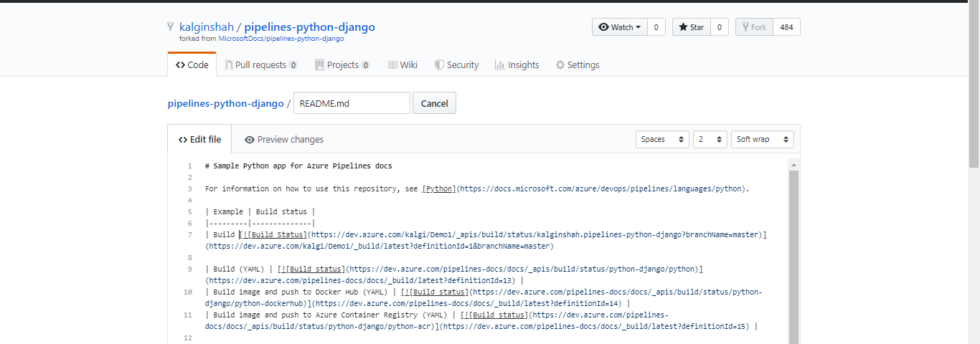
Task: Click the eye icon beside Preview changes
Action: click(x=250, y=140)
